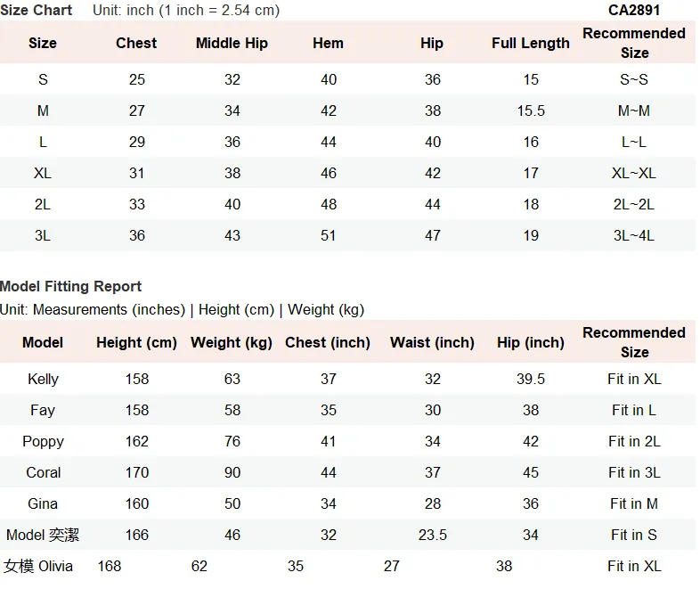Click the Chest column header in Size Chart

(136, 43)
